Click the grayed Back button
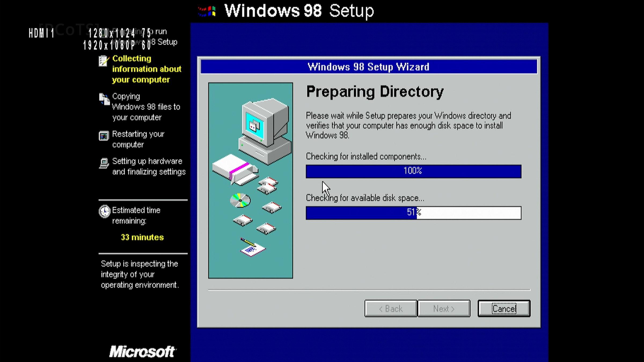The image size is (644, 362). point(391,309)
